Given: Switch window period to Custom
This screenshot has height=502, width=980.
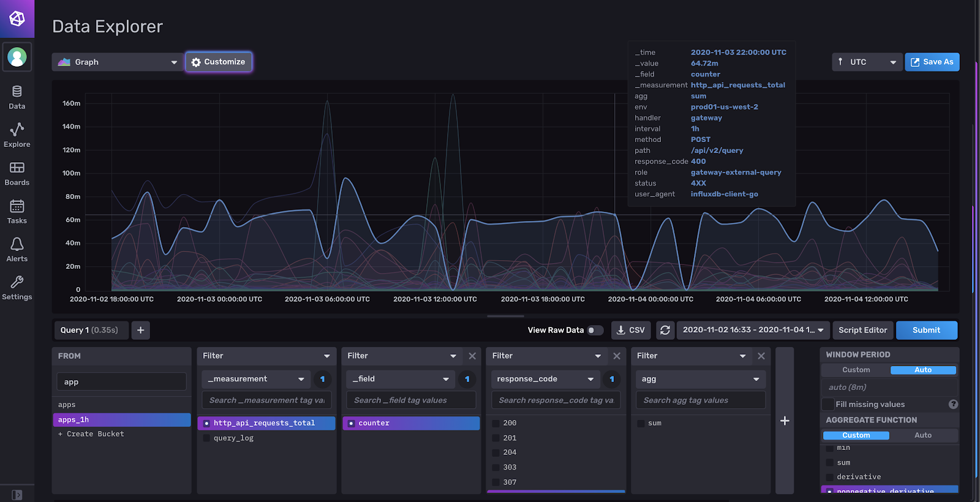Looking at the screenshot, I should tap(856, 370).
